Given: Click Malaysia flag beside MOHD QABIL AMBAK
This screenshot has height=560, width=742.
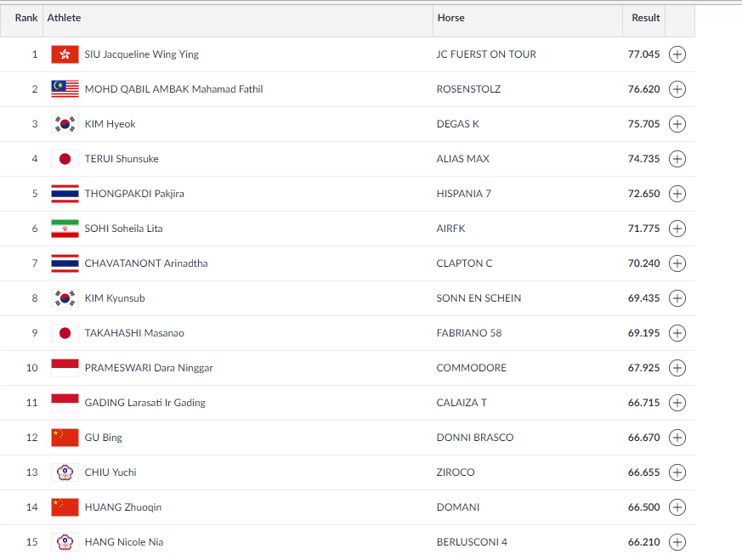Looking at the screenshot, I should click(65, 89).
